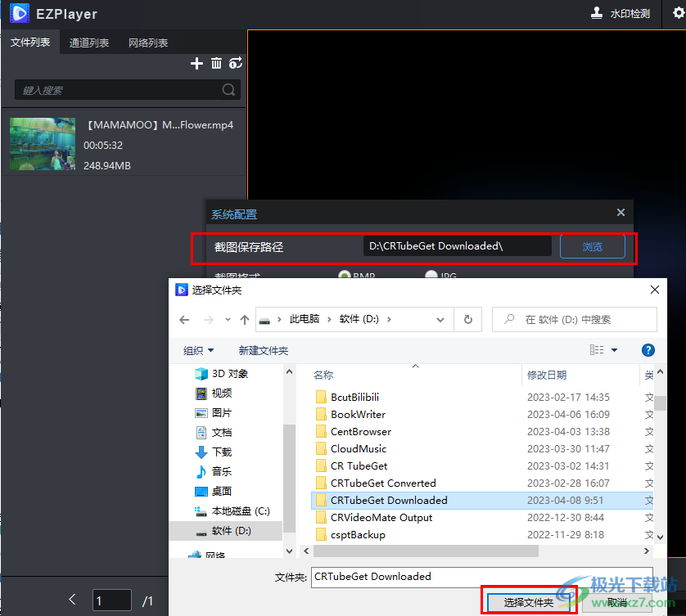Screen dimensions: 686x616
Task: Toggle the loop playback mode icon
Action: click(236, 63)
